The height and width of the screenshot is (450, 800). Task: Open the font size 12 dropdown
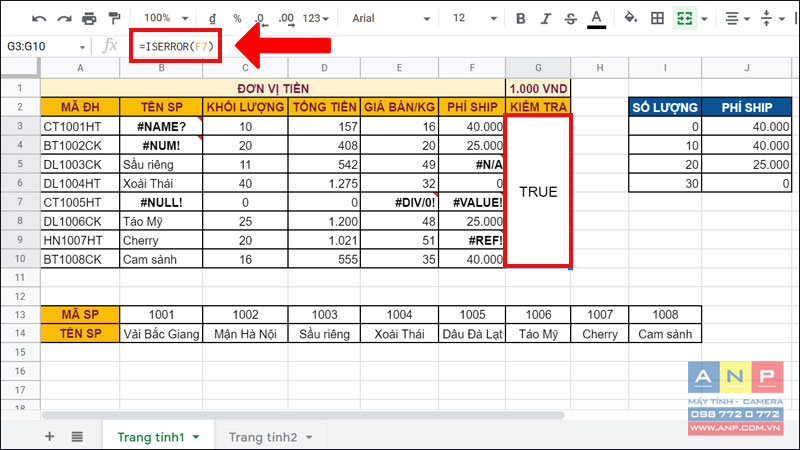[x=474, y=19]
